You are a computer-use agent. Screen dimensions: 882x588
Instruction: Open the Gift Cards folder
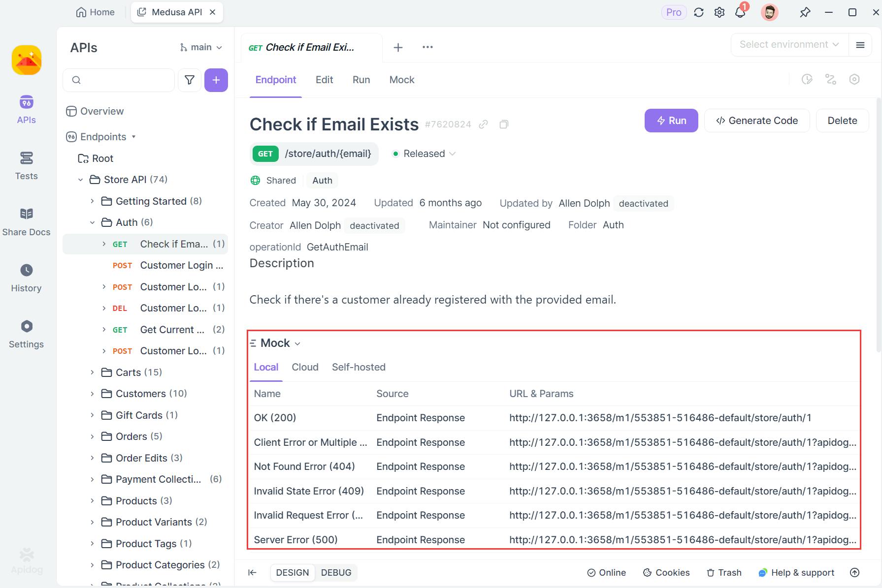tap(146, 415)
